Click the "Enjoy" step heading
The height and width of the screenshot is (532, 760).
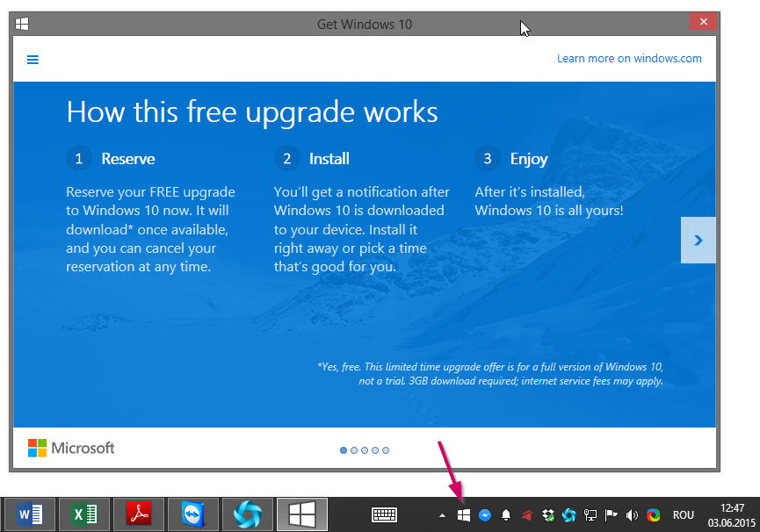(529, 159)
